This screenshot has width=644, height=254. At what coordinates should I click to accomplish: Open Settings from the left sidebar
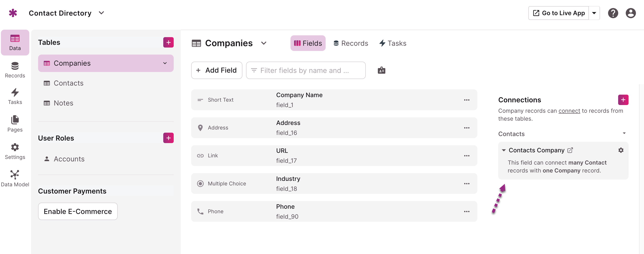point(15,151)
